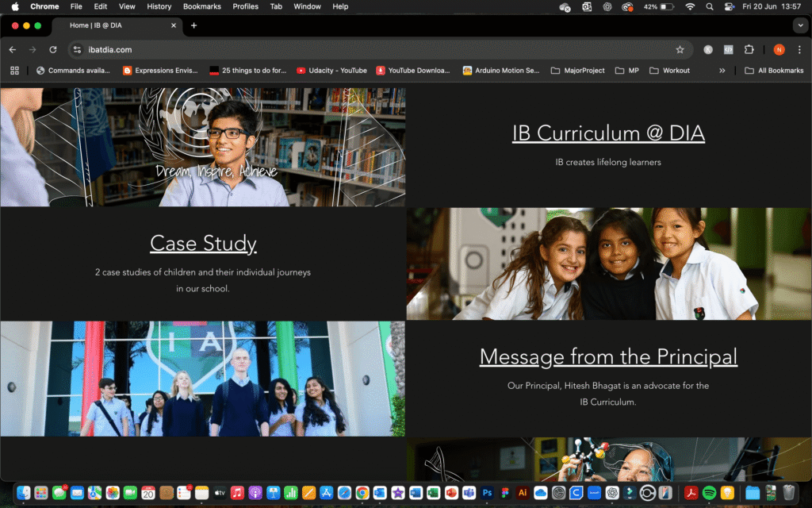Open the tab search dropdown arrow
Screen dimensions: 812x508
coord(800,25)
